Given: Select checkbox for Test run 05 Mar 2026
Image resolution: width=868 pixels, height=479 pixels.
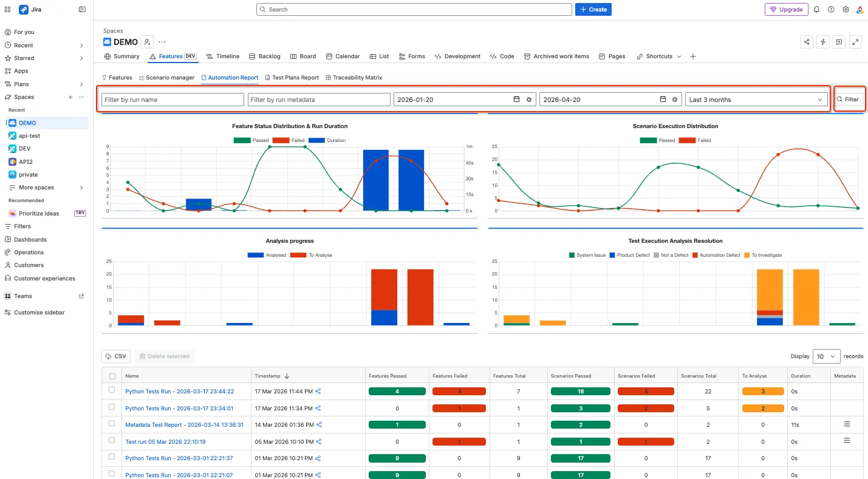Looking at the screenshot, I should coord(112,440).
